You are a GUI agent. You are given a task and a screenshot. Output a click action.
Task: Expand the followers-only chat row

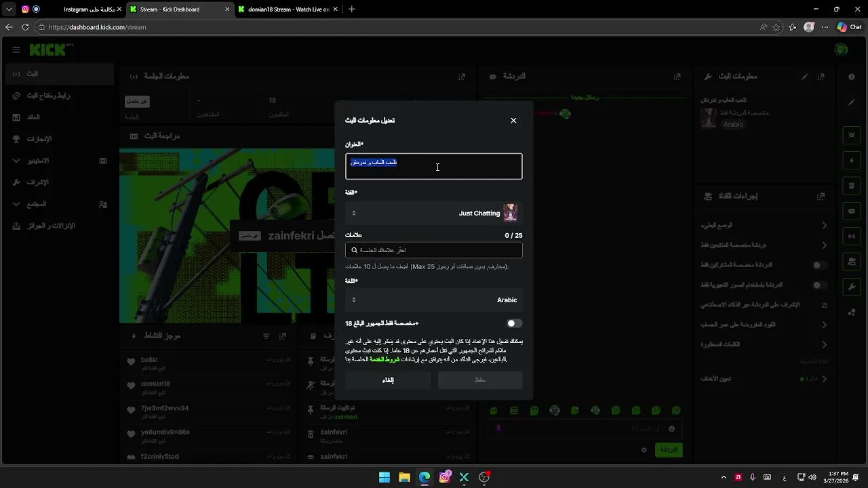pos(764,245)
